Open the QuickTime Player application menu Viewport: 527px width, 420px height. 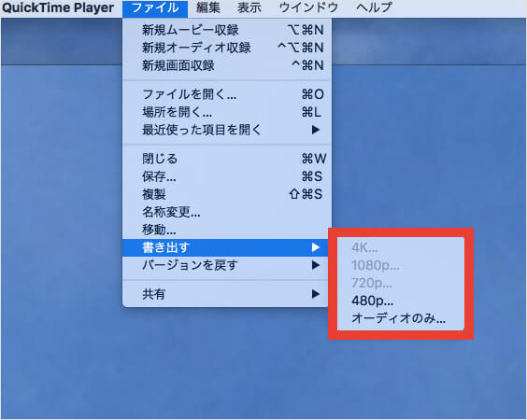click(x=58, y=8)
